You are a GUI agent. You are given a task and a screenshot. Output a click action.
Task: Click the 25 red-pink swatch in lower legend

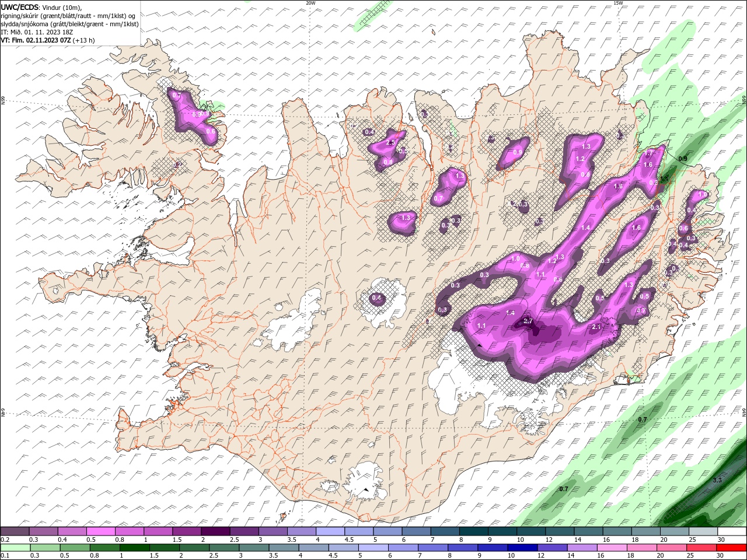(x=701, y=548)
